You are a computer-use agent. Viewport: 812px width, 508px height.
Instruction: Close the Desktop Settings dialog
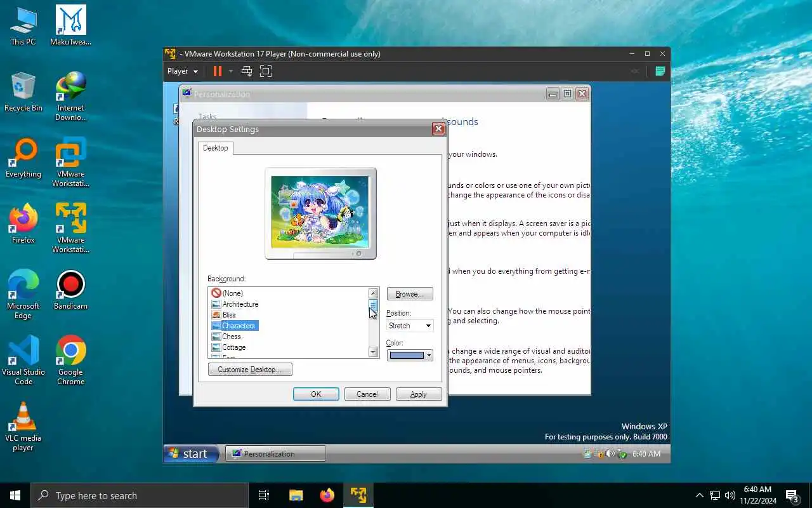pos(438,129)
